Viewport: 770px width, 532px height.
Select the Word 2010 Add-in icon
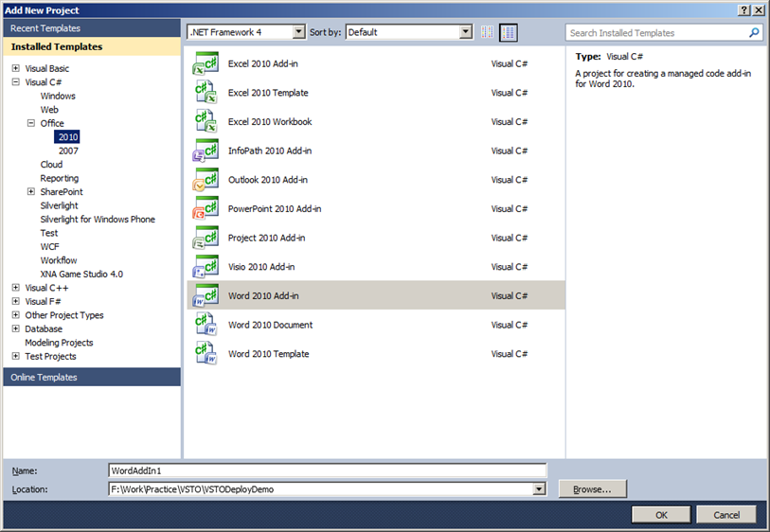[x=206, y=295]
